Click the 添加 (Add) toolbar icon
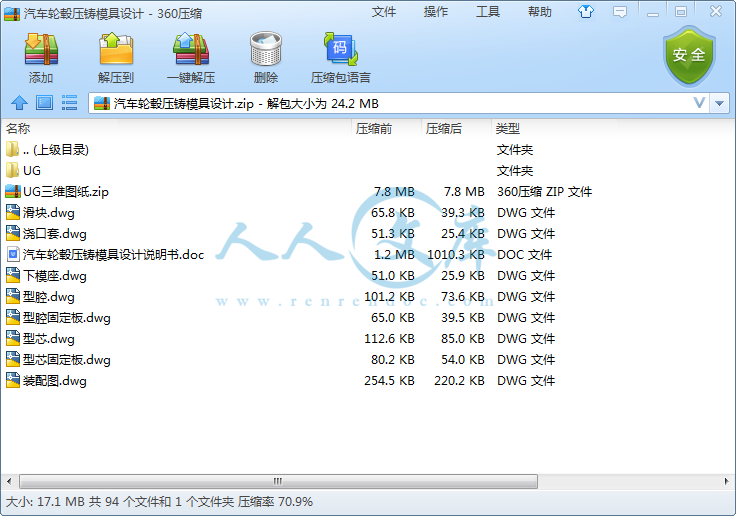Image resolution: width=736 pixels, height=516 pixels. pyautogui.click(x=41, y=48)
